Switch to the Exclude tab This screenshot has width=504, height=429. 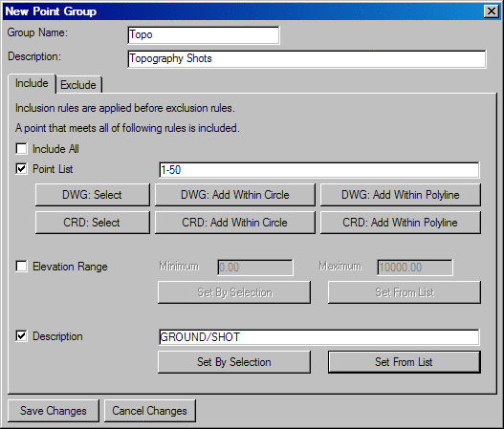pyautogui.click(x=78, y=85)
